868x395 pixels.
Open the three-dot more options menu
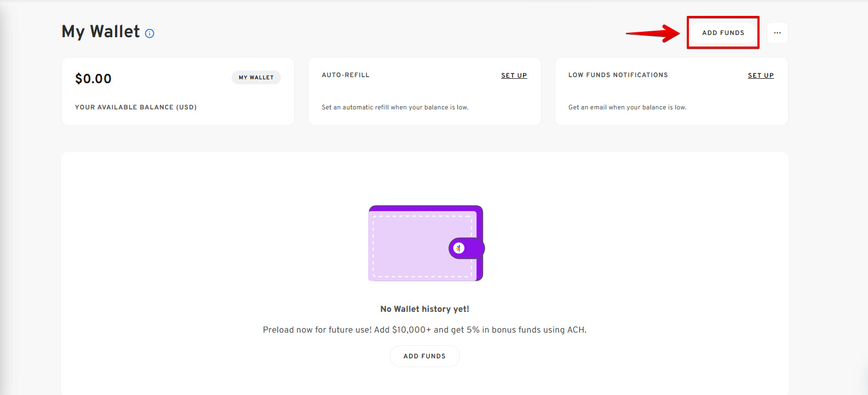pos(777,33)
